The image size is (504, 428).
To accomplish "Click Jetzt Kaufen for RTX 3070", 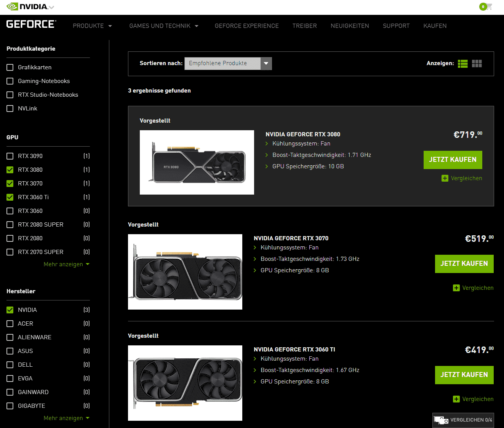I will coord(464,264).
